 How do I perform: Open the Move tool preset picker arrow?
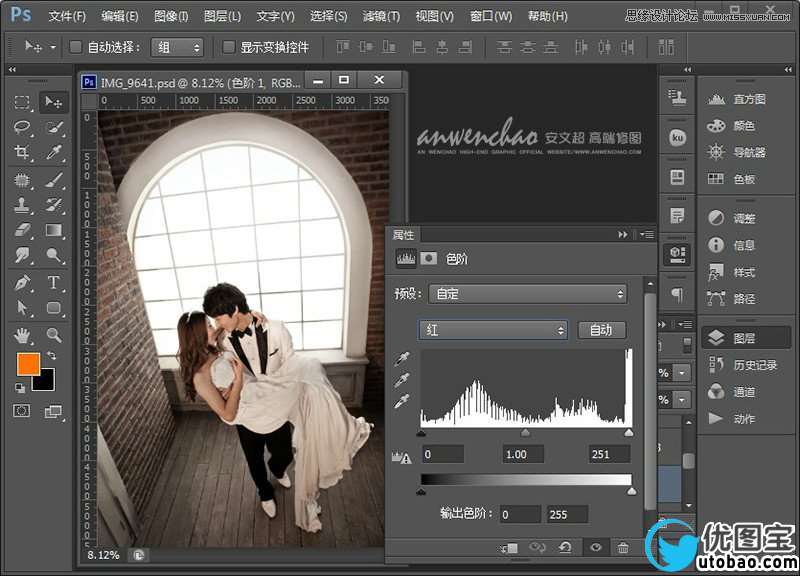53,47
